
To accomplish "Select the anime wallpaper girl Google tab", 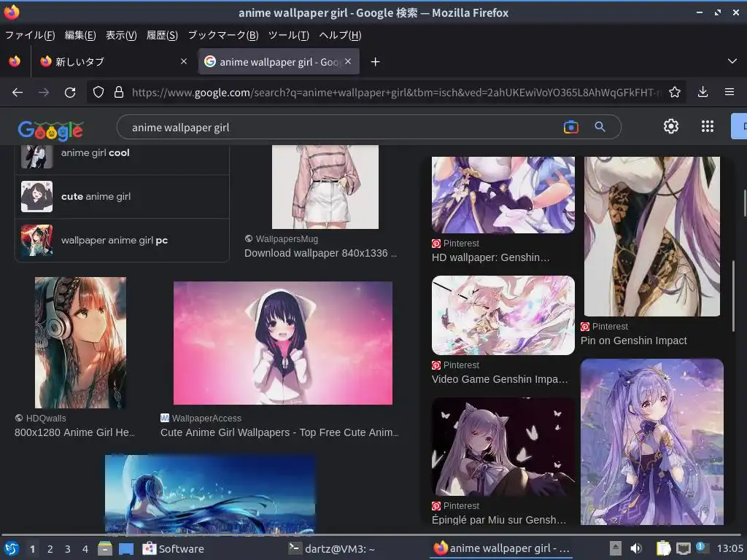I will pos(279,61).
